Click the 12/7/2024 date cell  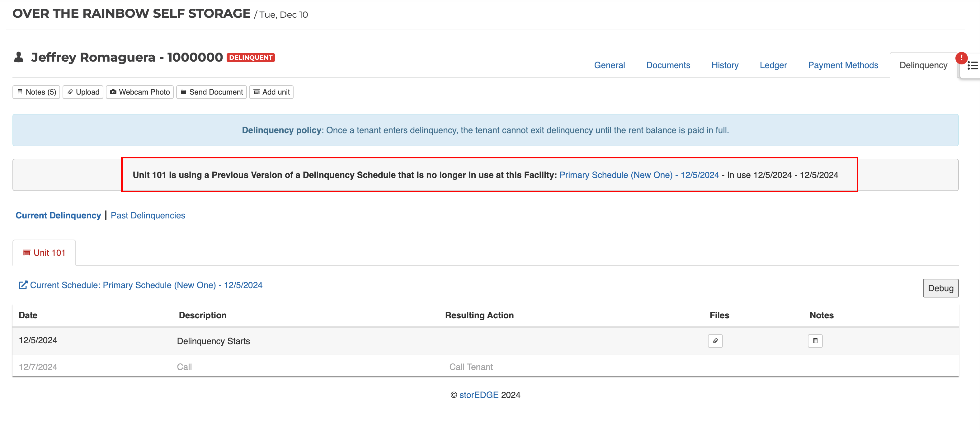pyautogui.click(x=38, y=367)
